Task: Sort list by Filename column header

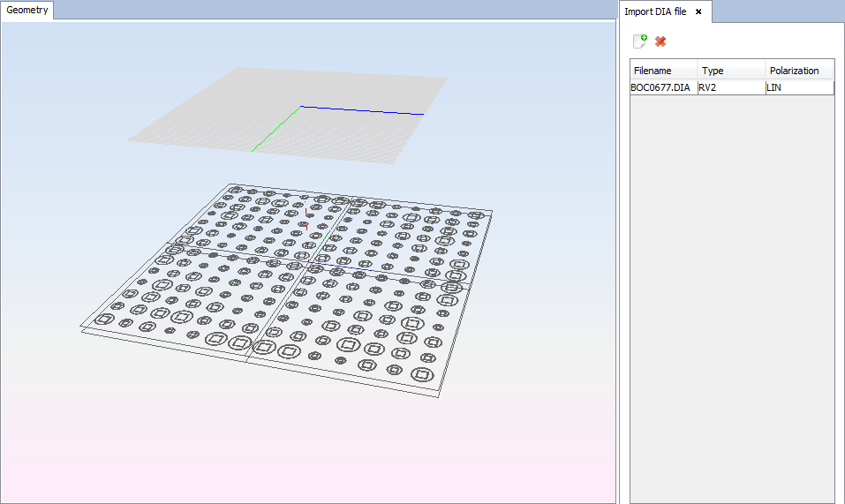Action: 663,71
